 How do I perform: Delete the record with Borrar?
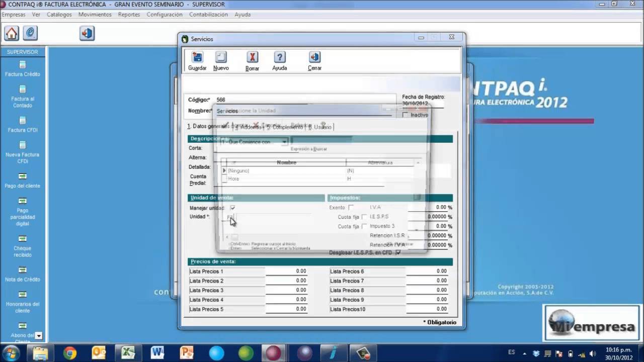[253, 61]
